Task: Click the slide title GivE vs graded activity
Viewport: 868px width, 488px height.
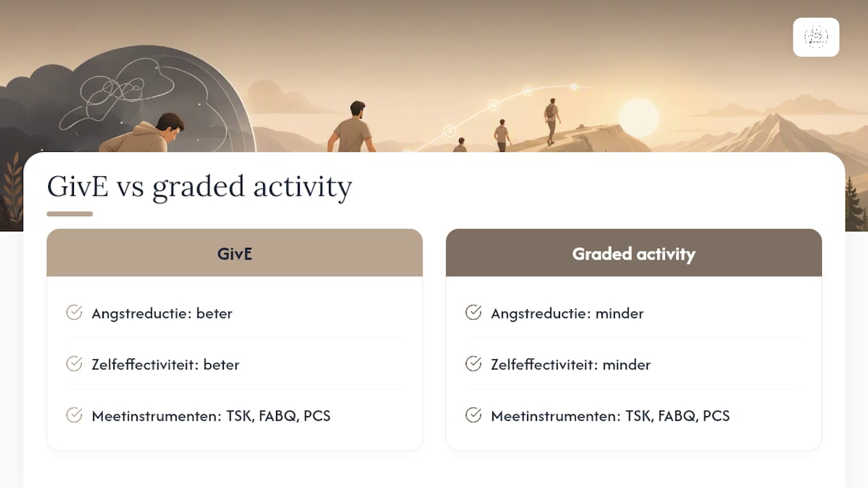Action: 199,187
